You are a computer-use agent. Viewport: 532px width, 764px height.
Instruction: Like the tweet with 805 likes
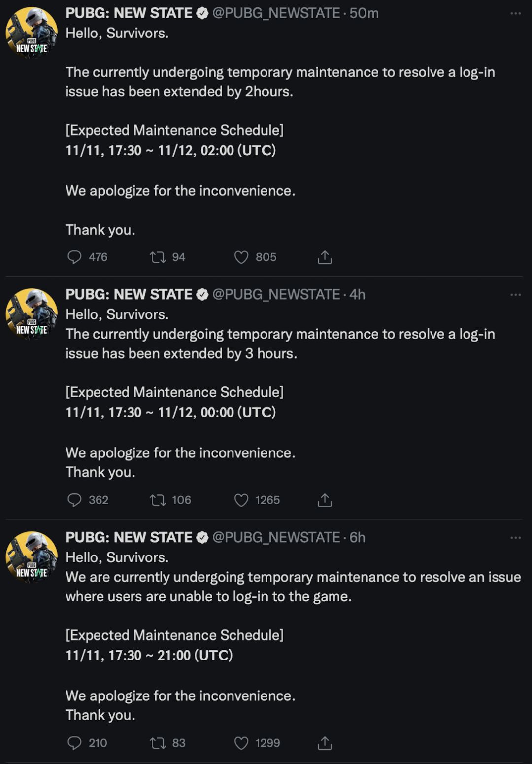pos(241,257)
